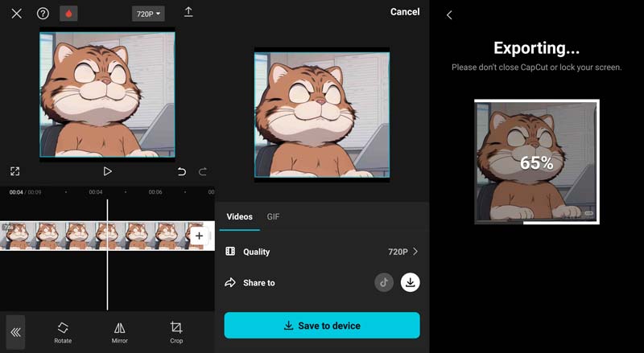Redo the last edit

pos(203,171)
